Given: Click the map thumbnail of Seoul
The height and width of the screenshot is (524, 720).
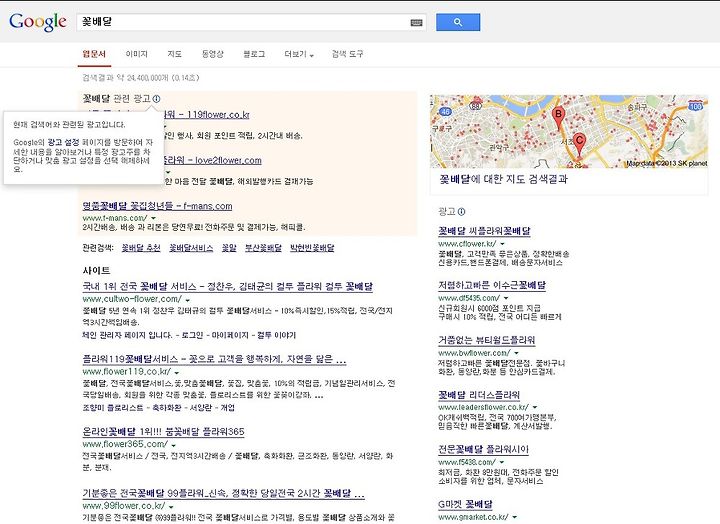Looking at the screenshot, I should pyautogui.click(x=569, y=131).
